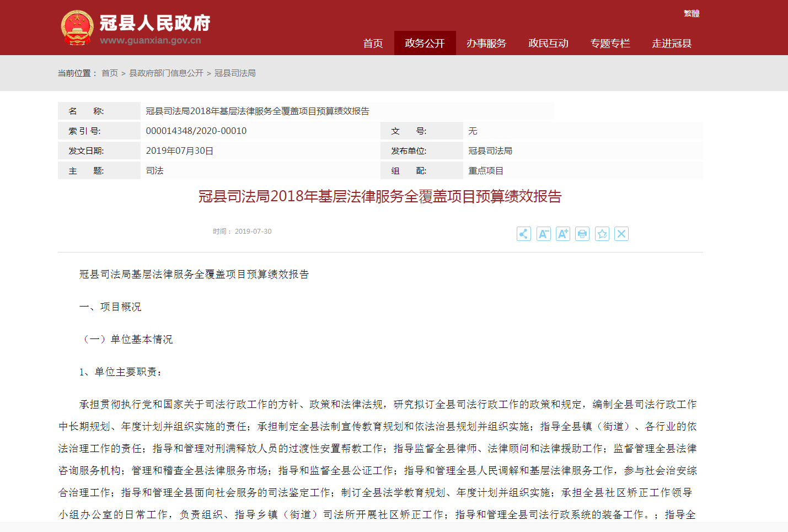Click heading （一）单位基本情况
The image size is (788, 532).
tap(126, 339)
